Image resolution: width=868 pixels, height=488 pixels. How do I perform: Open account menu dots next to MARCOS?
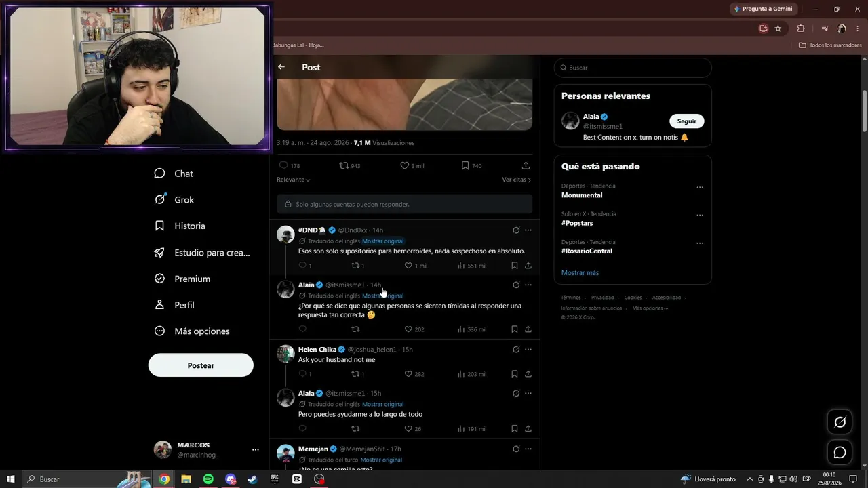[255, 449]
